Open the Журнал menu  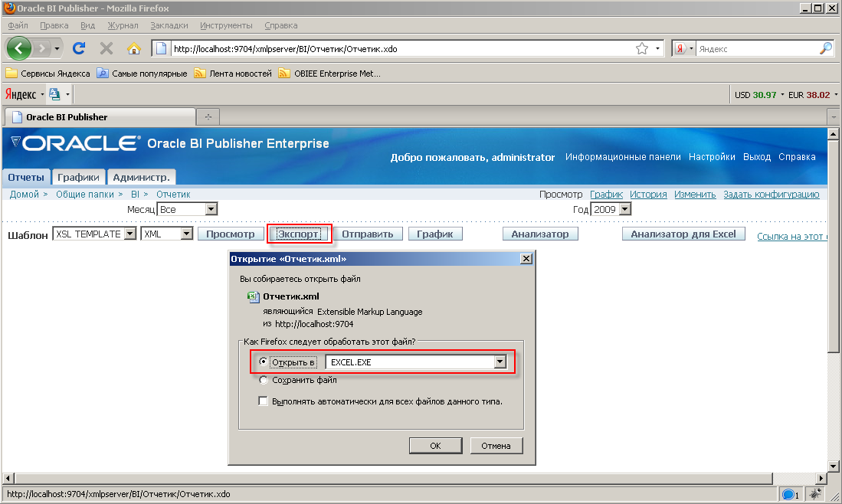point(123,25)
